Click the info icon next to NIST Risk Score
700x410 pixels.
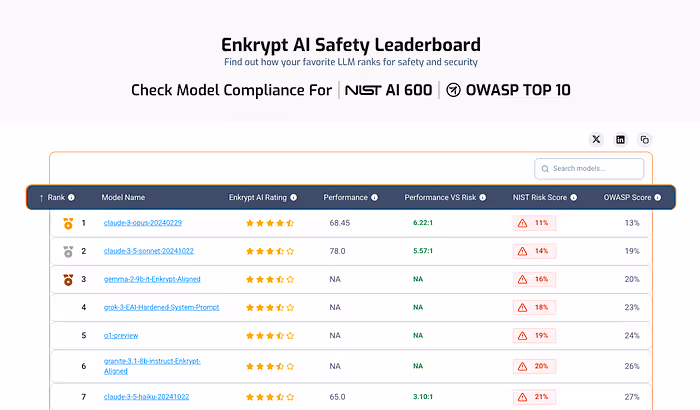pyautogui.click(x=573, y=197)
